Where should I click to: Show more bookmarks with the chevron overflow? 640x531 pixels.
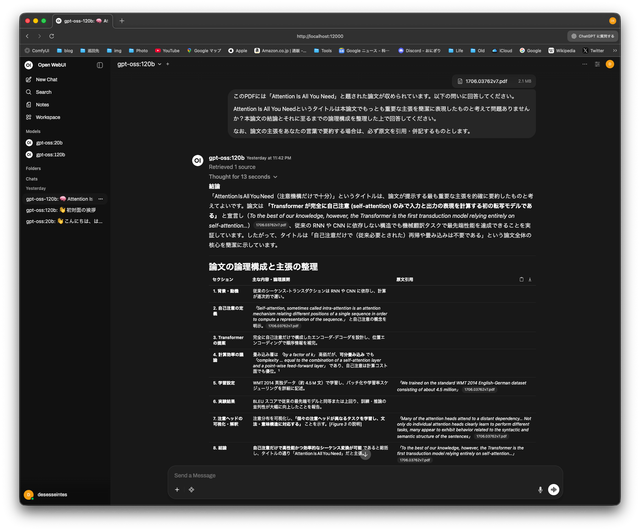click(x=615, y=51)
